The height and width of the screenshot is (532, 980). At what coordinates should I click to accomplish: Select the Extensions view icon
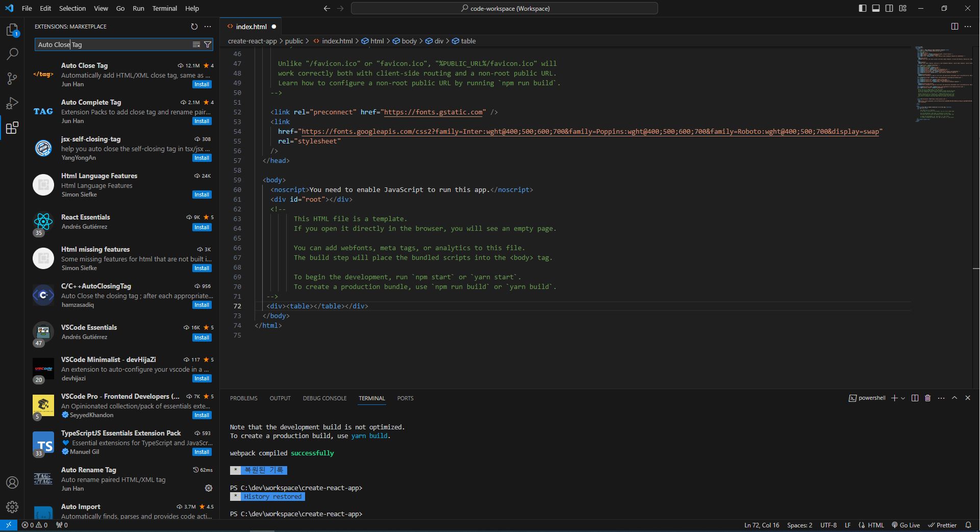pos(12,128)
